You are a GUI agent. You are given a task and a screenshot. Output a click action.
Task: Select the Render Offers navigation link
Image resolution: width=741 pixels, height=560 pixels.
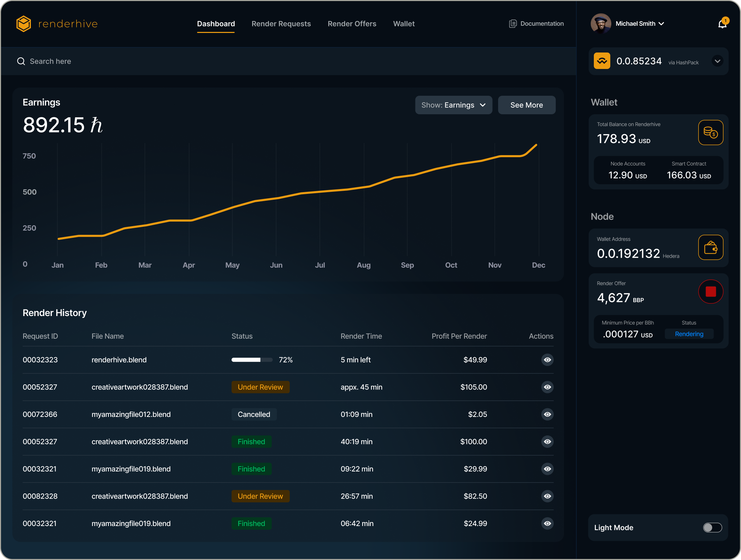(352, 23)
